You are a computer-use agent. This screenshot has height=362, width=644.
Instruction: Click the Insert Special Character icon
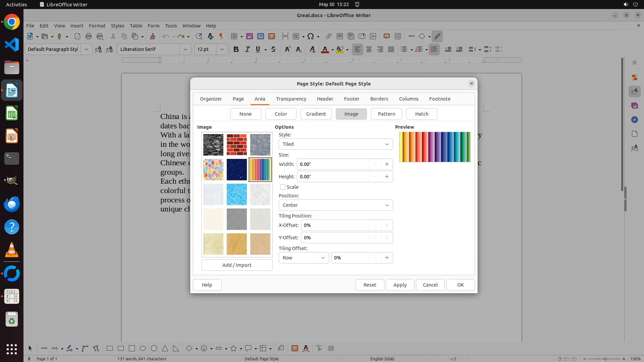pos(311,36)
